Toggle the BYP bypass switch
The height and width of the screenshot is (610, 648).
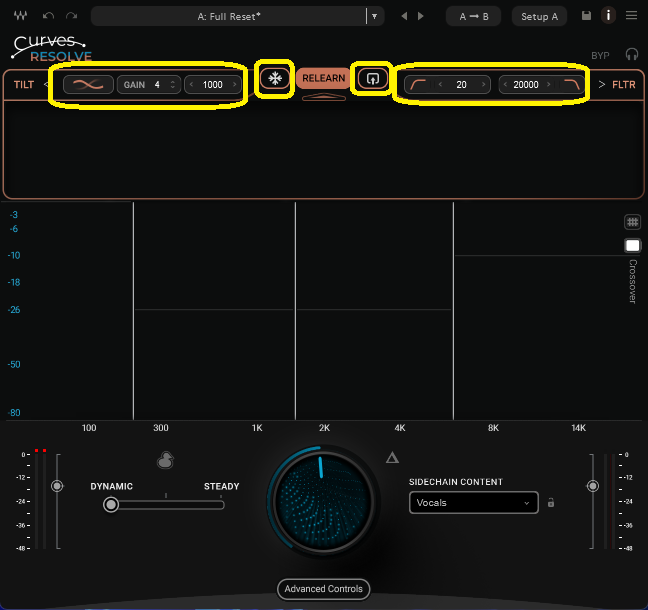[600, 56]
